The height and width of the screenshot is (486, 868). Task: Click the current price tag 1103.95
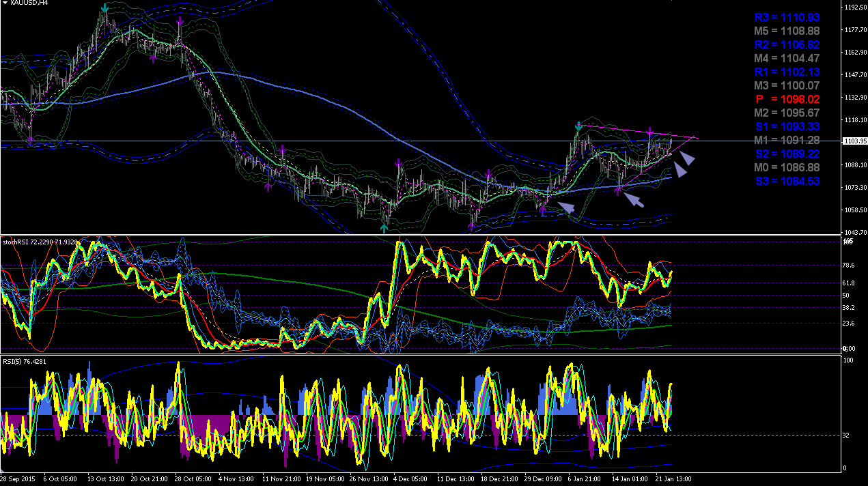pos(855,141)
